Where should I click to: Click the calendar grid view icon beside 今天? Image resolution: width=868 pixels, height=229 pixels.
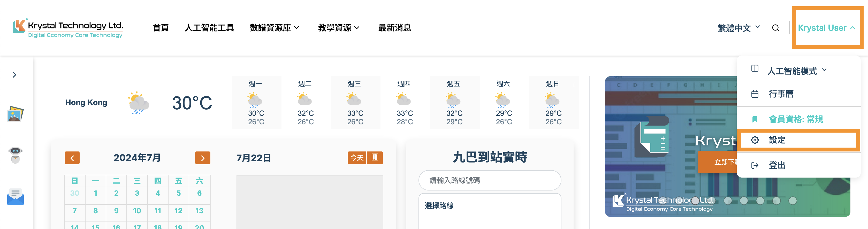pos(375,158)
